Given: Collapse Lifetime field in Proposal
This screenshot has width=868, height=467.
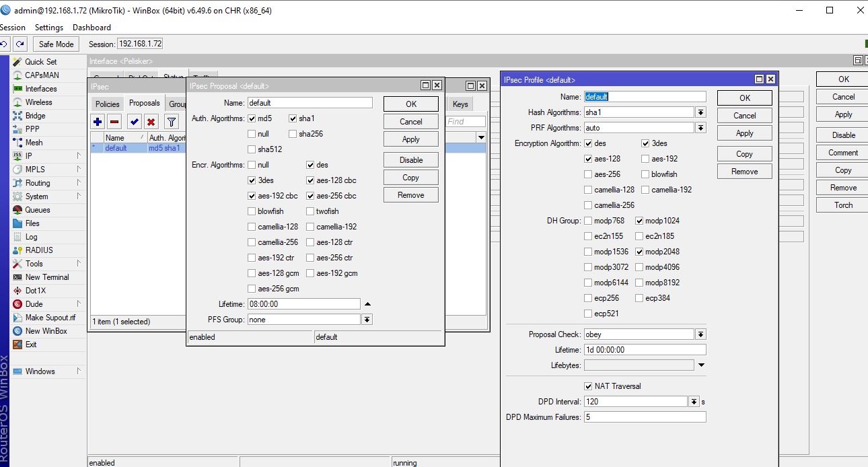Looking at the screenshot, I should 368,304.
